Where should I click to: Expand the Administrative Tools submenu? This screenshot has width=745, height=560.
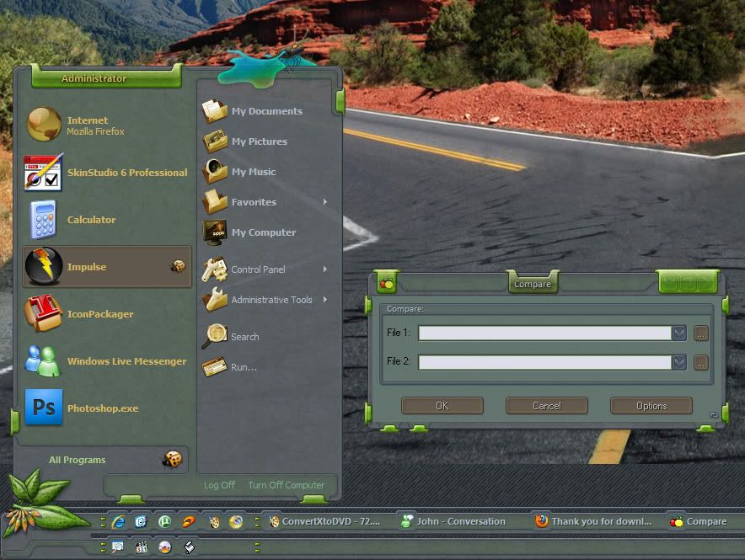pyautogui.click(x=265, y=300)
